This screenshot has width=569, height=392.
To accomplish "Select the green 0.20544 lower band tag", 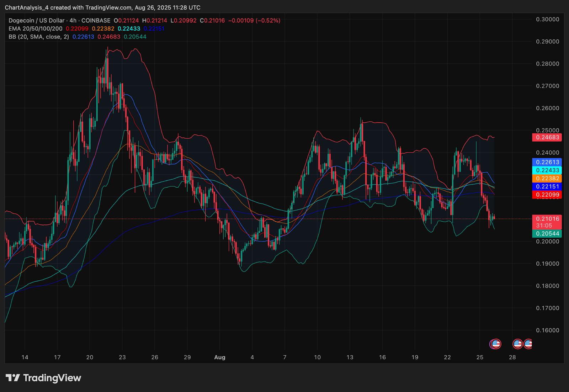I will pos(547,234).
